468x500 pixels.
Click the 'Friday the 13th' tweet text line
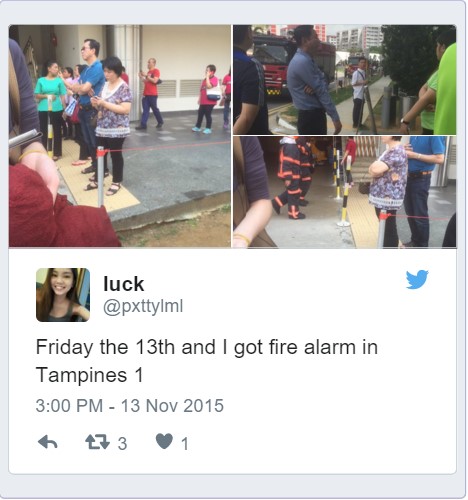207,347
